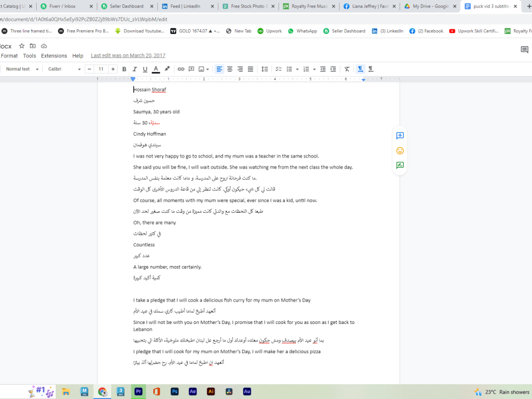Open the text color picker
532x399 pixels.
tap(156, 69)
